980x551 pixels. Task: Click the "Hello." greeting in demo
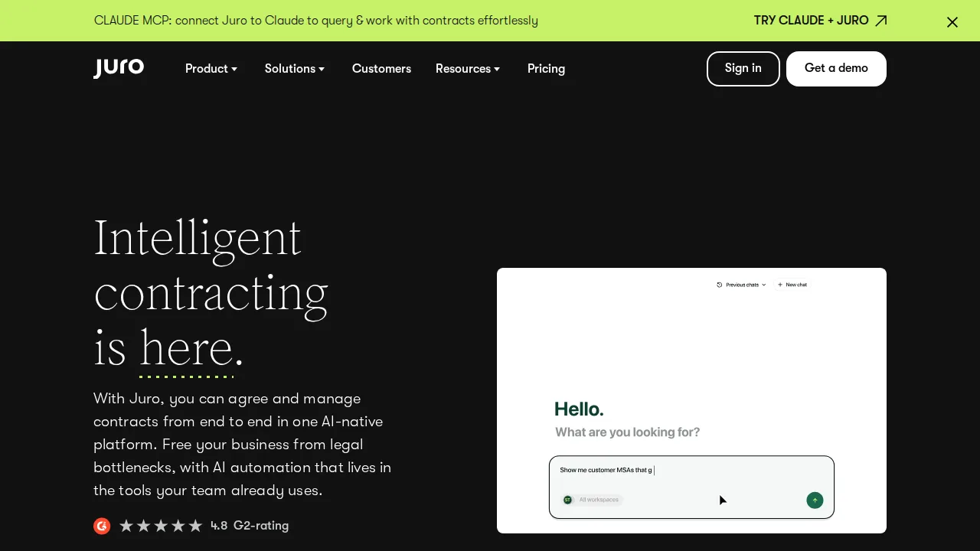point(579,409)
